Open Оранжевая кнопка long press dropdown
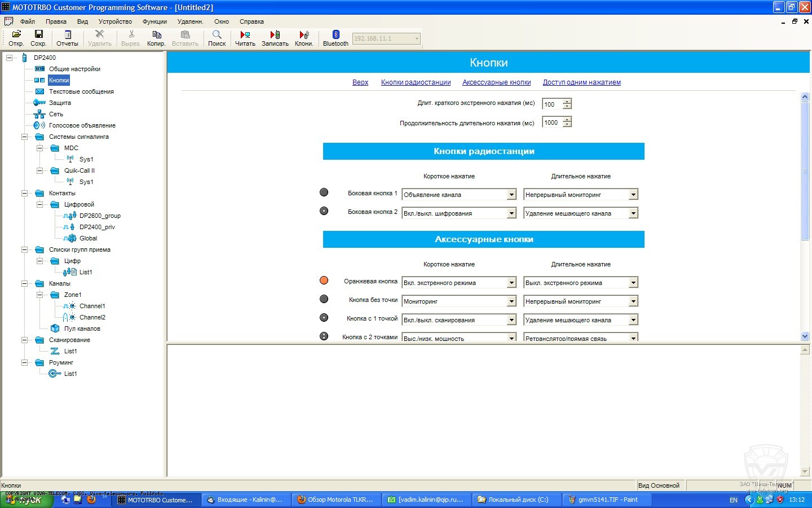The height and width of the screenshot is (508, 812). 633,283
